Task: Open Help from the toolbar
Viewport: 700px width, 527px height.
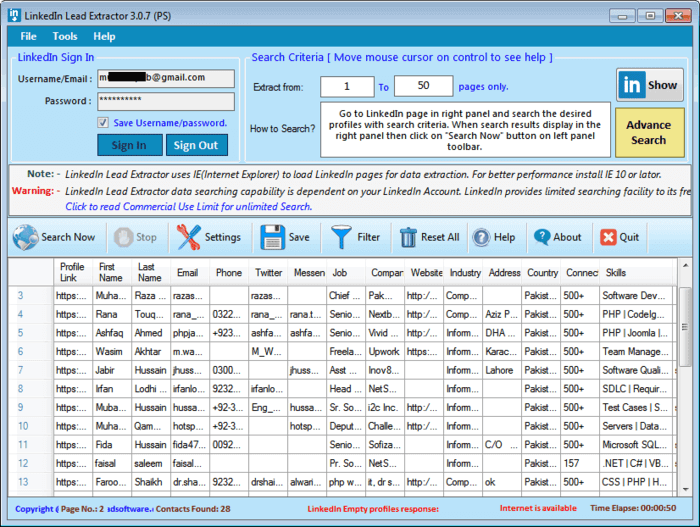Action: [x=481, y=237]
